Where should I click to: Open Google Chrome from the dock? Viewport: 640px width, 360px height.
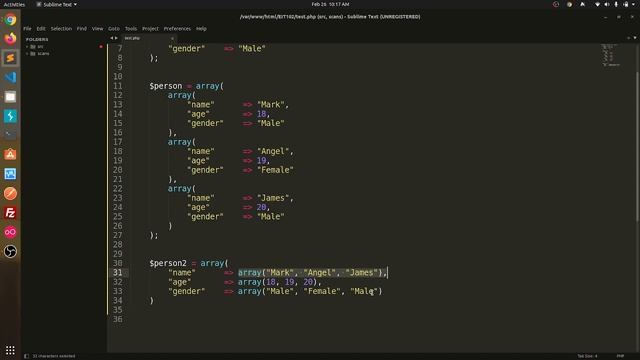10,19
